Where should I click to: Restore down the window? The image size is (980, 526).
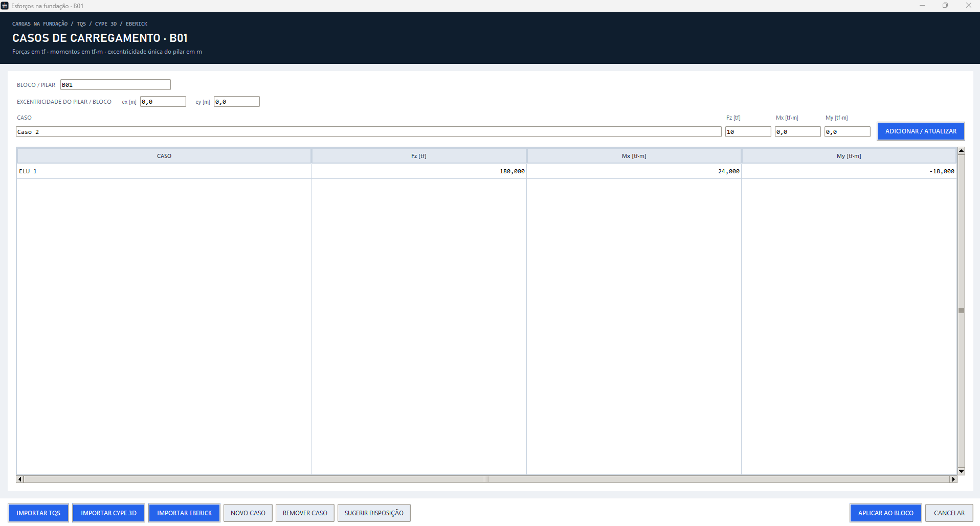point(945,6)
